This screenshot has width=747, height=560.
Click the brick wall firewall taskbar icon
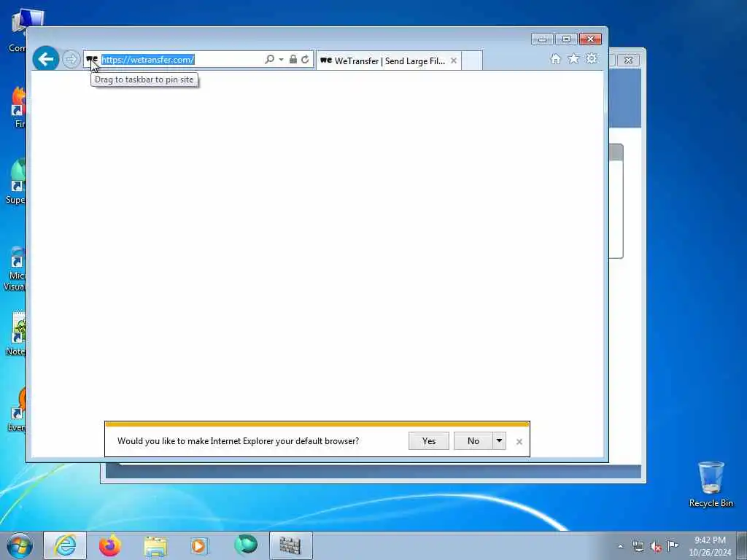[x=290, y=545]
